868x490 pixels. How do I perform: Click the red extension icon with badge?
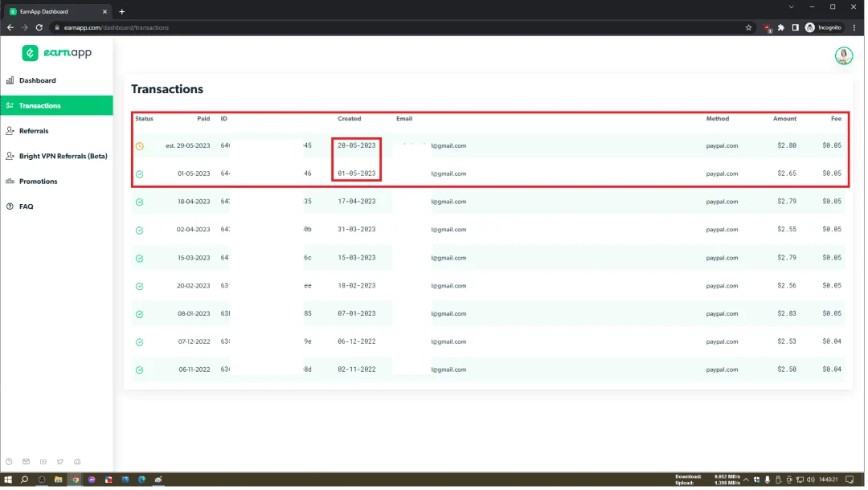[x=769, y=27]
